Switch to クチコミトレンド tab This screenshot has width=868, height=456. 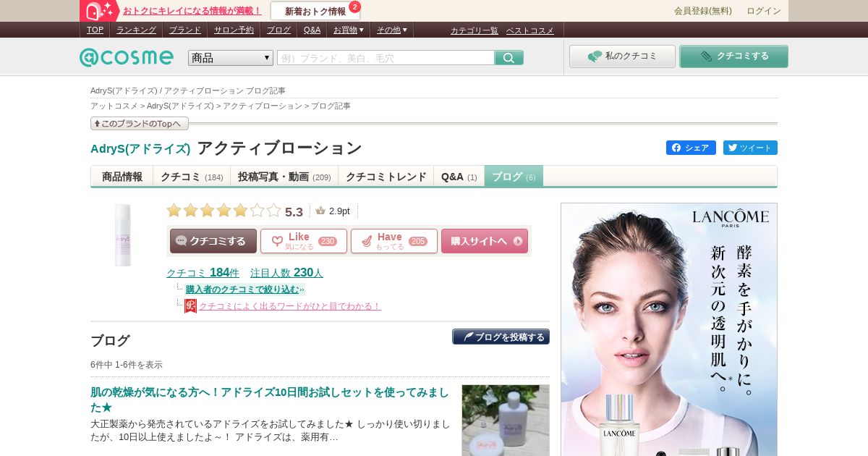click(386, 177)
